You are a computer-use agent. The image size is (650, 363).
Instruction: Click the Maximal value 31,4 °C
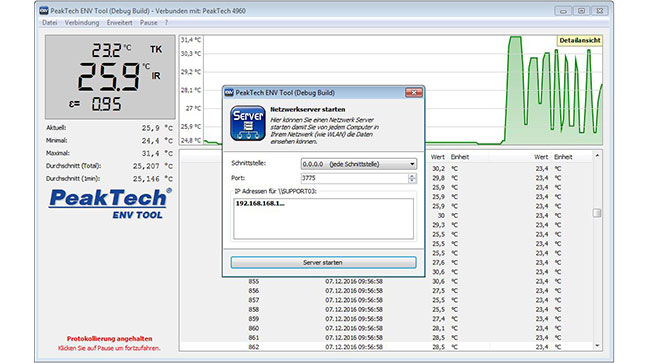157,153
